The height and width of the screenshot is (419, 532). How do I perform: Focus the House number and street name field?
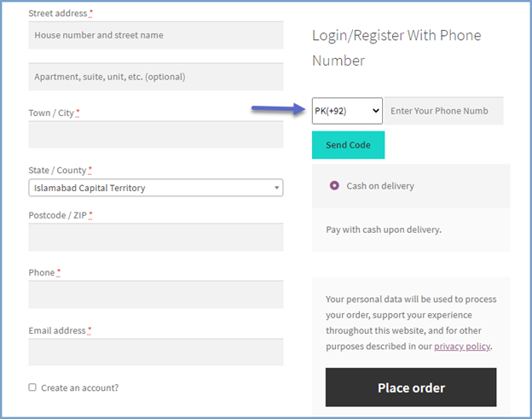(x=155, y=35)
